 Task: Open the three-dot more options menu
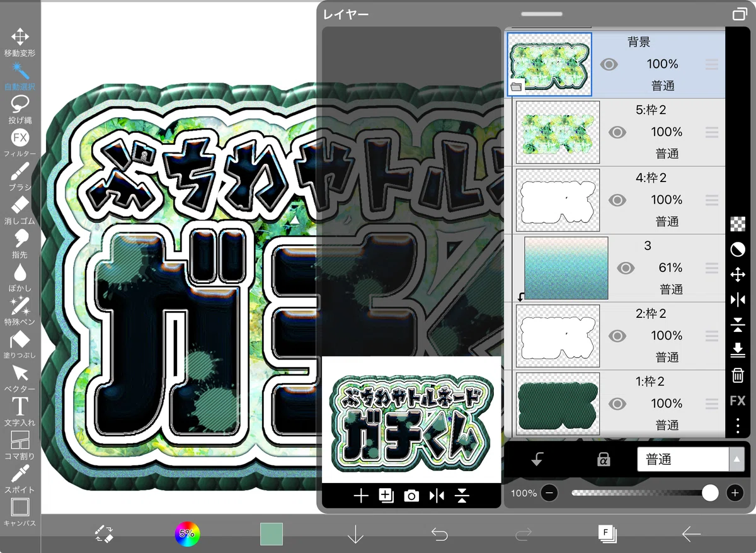tap(738, 425)
